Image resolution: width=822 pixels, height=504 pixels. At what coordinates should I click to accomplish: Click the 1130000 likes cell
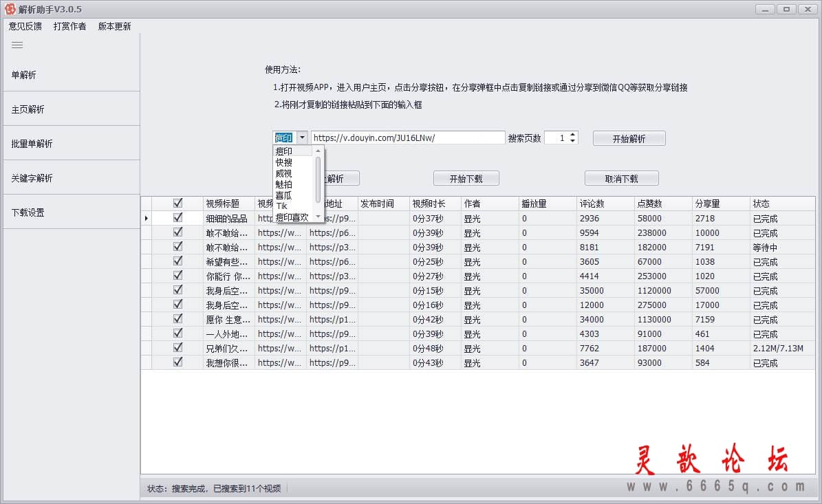[662, 319]
